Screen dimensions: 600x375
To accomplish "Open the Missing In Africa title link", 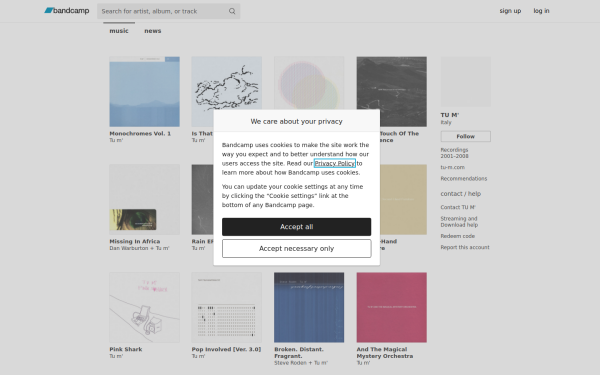I will pyautogui.click(x=135, y=241).
